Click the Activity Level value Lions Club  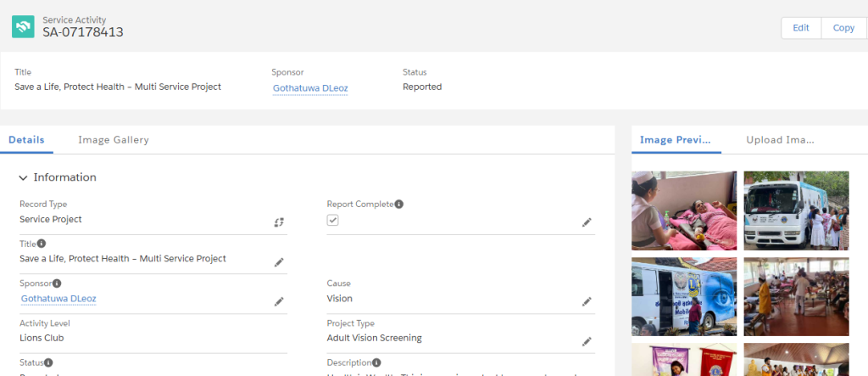point(42,338)
